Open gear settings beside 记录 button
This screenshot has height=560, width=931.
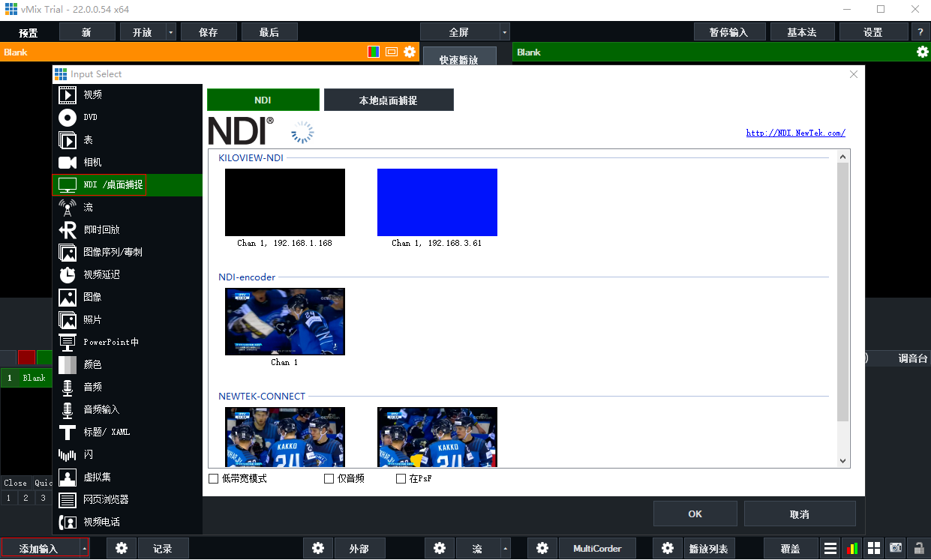point(122,548)
